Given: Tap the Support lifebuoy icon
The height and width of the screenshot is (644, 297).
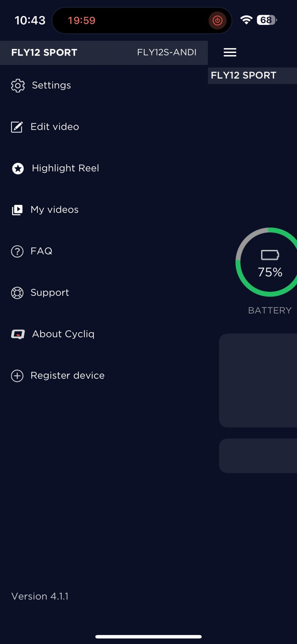Looking at the screenshot, I should tap(17, 293).
